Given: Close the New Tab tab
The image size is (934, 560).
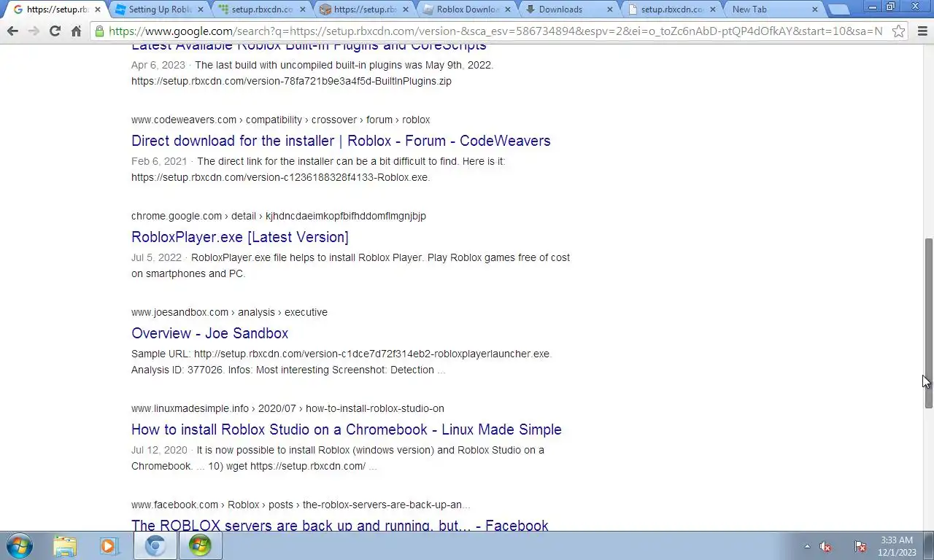Looking at the screenshot, I should [815, 9].
